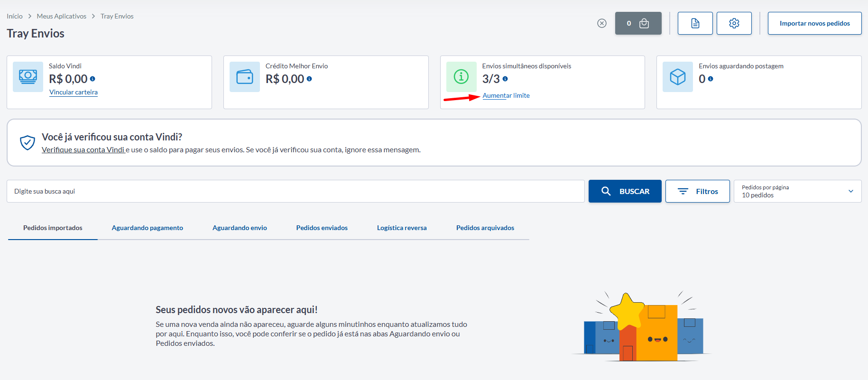Click breadcrumb chevron after Início
The width and height of the screenshot is (868, 380).
coord(30,16)
